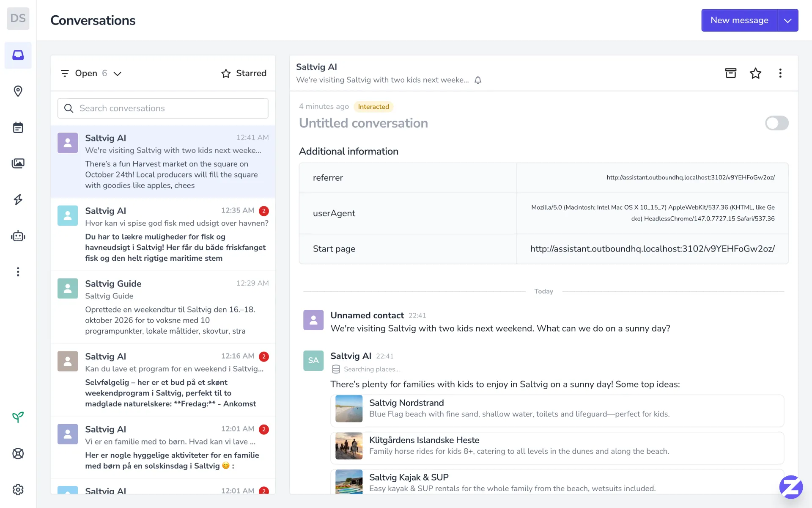The image size is (812, 508).
Task: Click the notification bell next to subject
Action: pos(478,80)
